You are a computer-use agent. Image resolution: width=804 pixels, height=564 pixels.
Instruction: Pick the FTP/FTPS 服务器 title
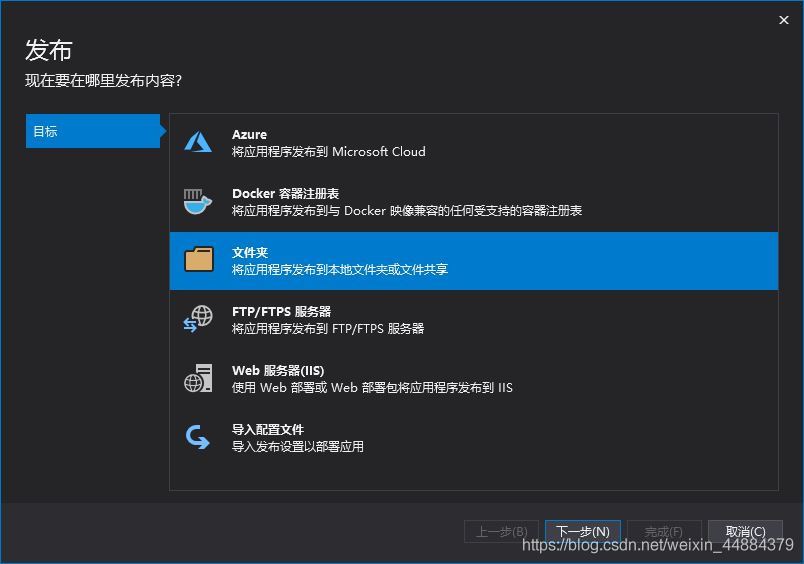point(282,311)
